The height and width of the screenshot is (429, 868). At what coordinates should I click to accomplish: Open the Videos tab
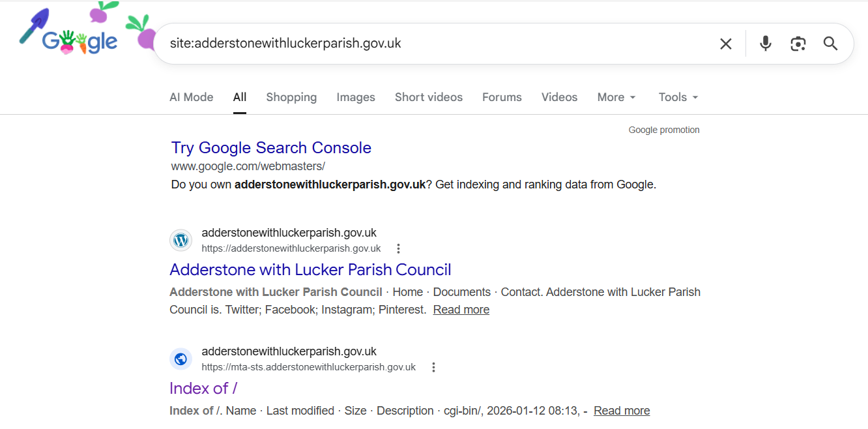[x=559, y=97]
